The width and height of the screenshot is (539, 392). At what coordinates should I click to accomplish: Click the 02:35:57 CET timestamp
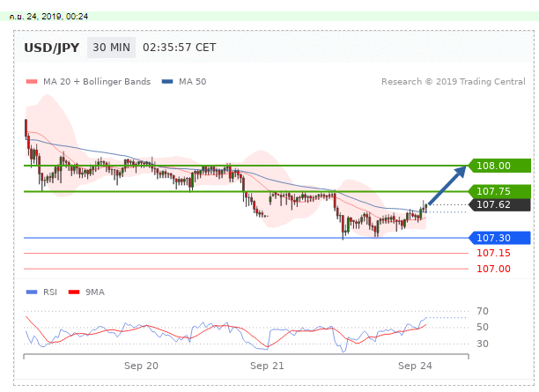pos(179,48)
